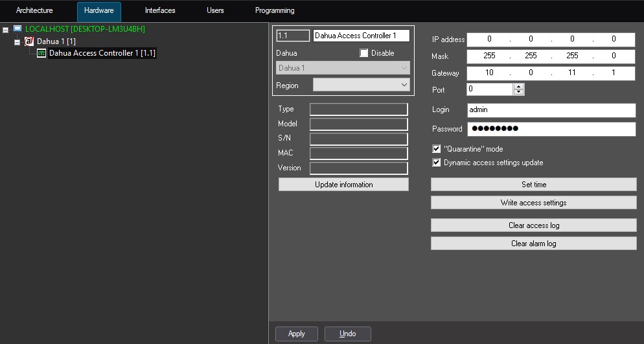The image size is (644, 344).
Task: Open the Programming tab
Action: click(x=275, y=11)
